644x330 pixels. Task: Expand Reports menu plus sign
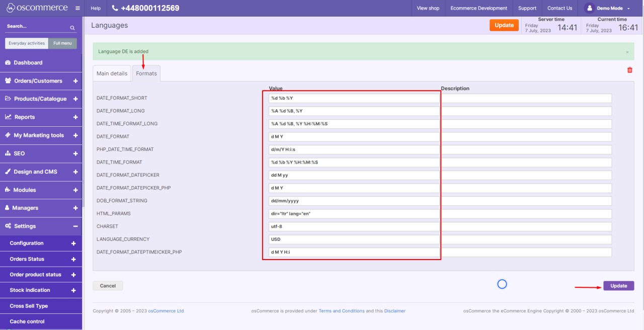(75, 117)
